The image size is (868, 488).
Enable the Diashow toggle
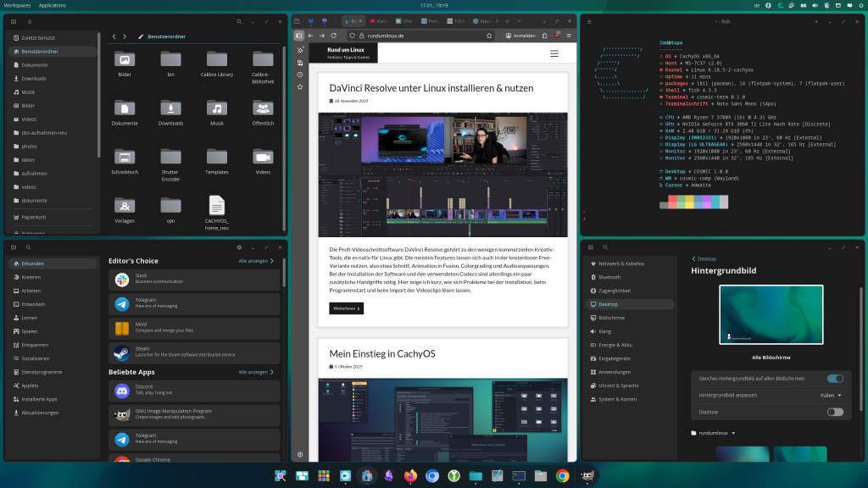[835, 412]
